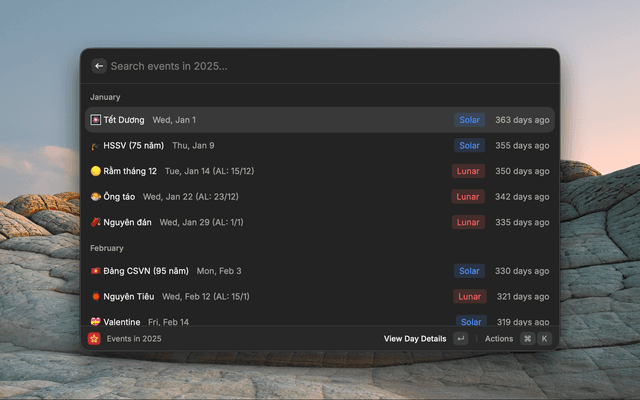Click the HSSV graduation cap icon

tap(95, 146)
